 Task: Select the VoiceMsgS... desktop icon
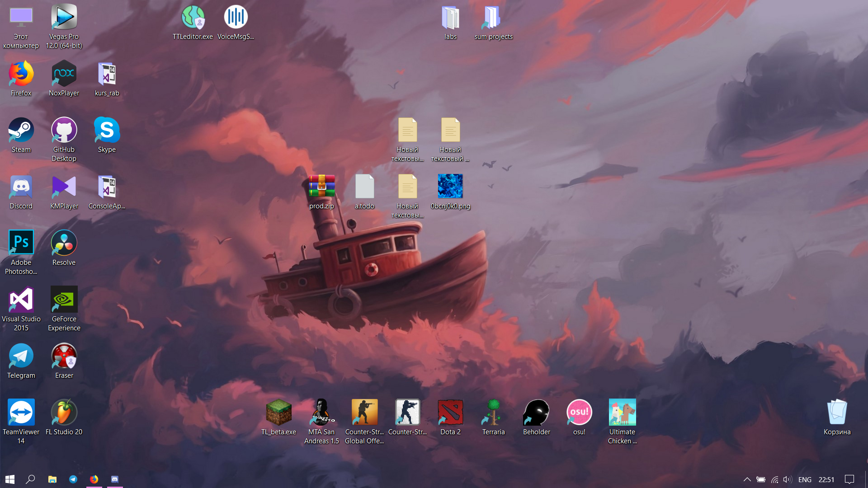click(236, 23)
